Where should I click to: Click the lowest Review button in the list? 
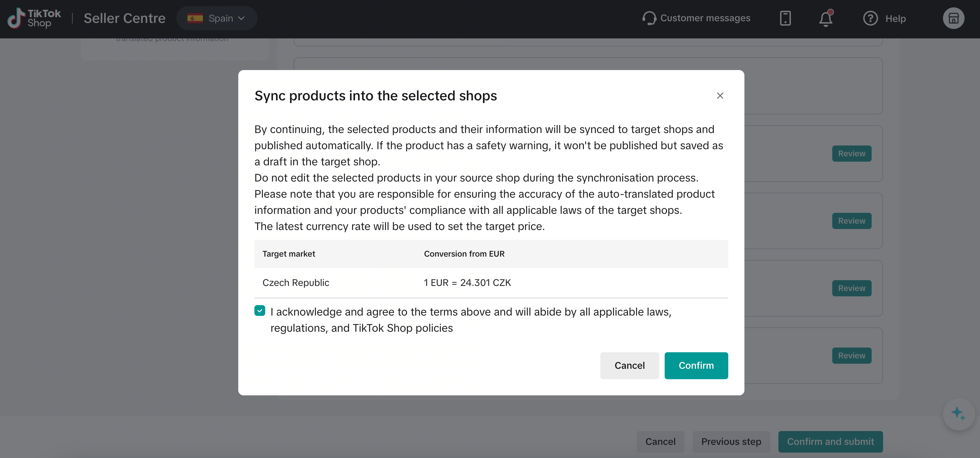point(852,356)
